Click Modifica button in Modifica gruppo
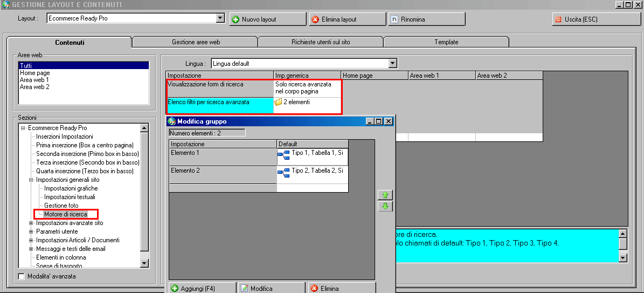The width and height of the screenshot is (644, 293). tap(272, 288)
